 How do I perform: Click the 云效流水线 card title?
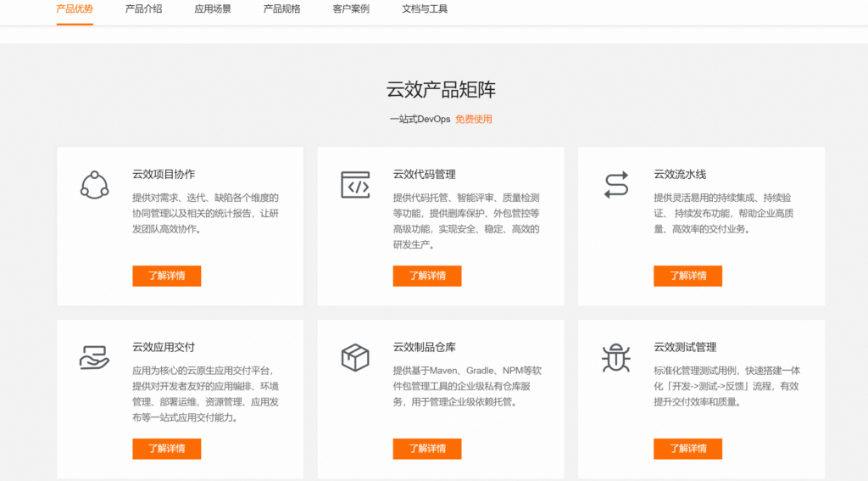click(x=680, y=174)
